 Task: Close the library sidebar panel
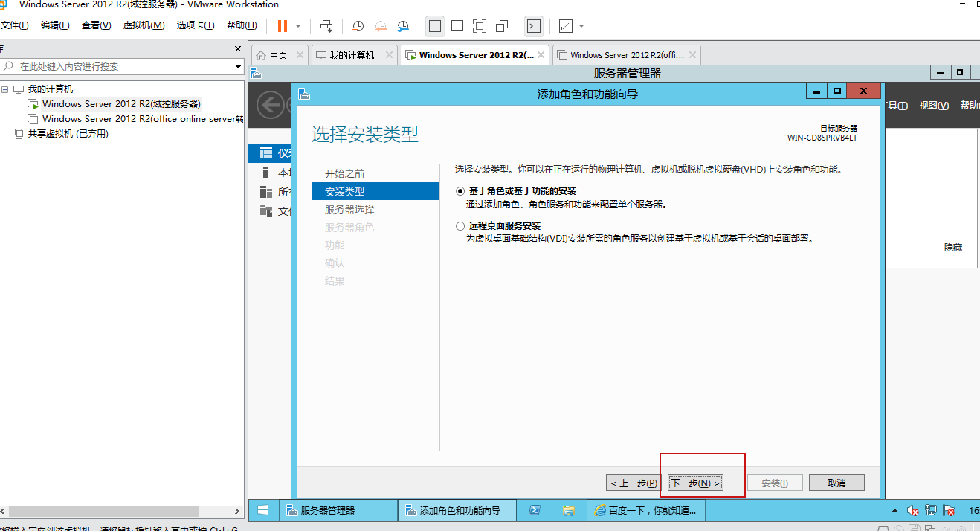click(238, 49)
